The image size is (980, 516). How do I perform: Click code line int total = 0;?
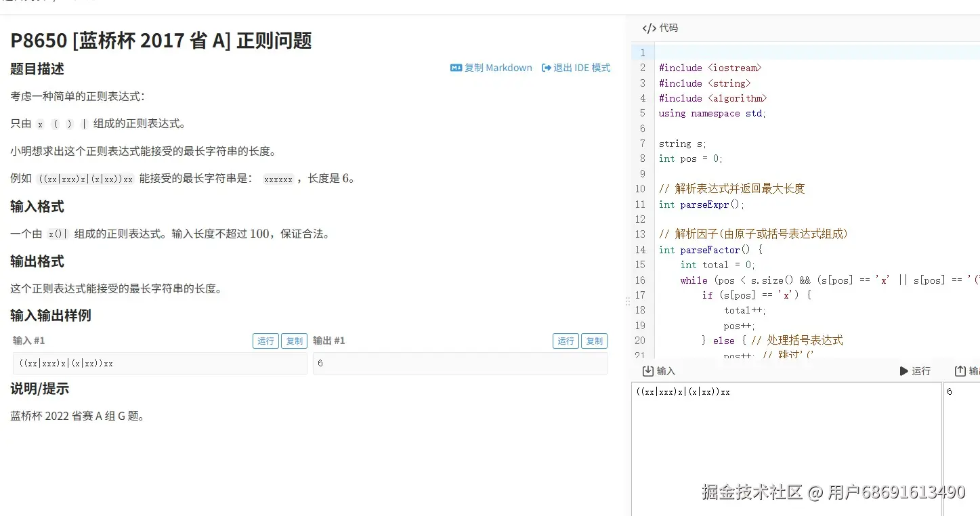pyautogui.click(x=718, y=265)
